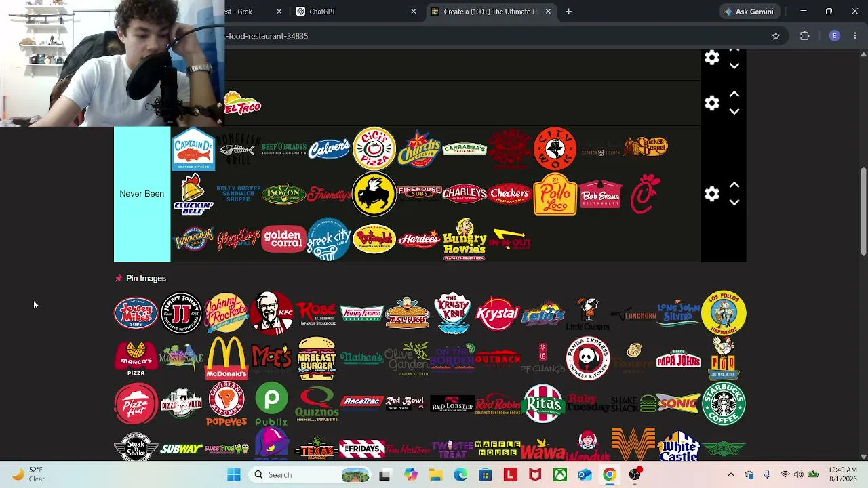The image size is (868, 488).
Task: Pick the Jimmy John's logo
Action: pos(181,313)
